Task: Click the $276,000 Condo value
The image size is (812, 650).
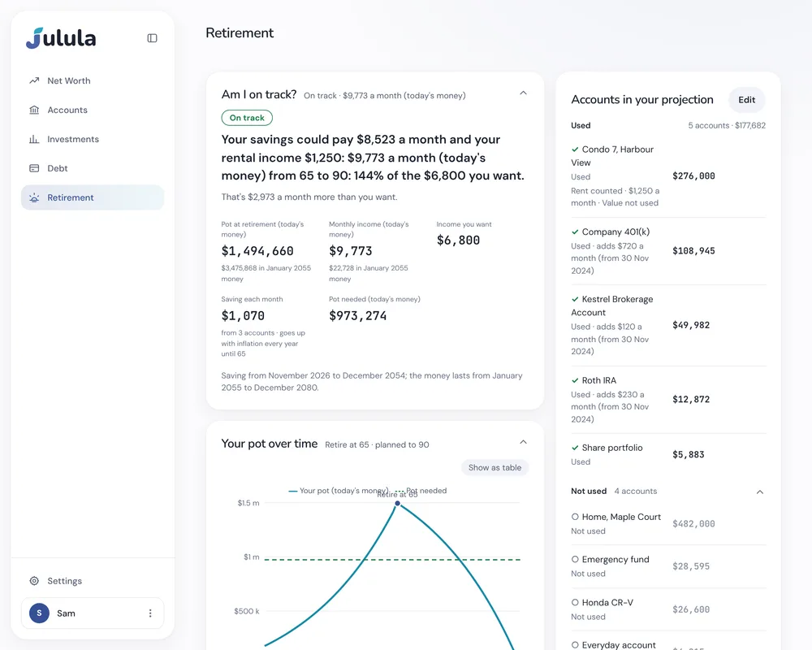Action: click(x=693, y=175)
